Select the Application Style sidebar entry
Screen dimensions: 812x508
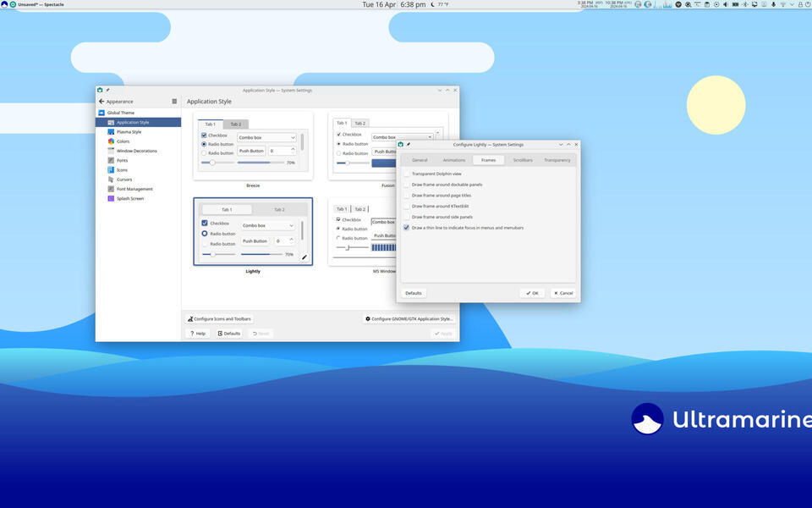point(138,122)
